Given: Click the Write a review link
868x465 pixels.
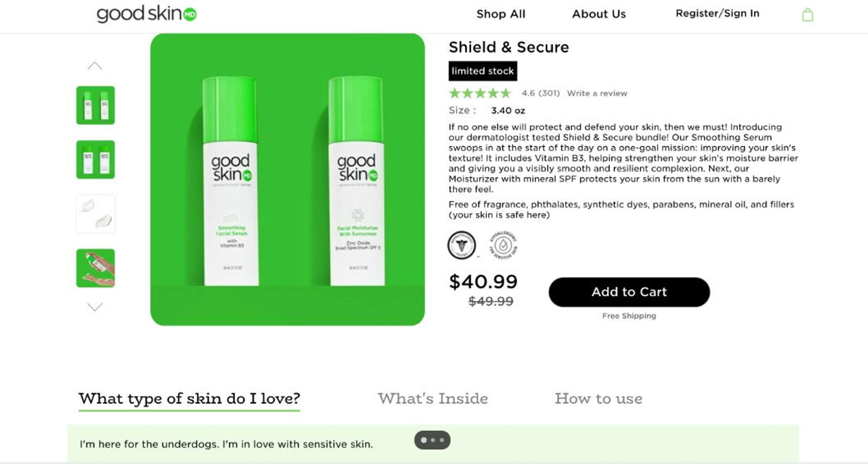Looking at the screenshot, I should click(597, 93).
